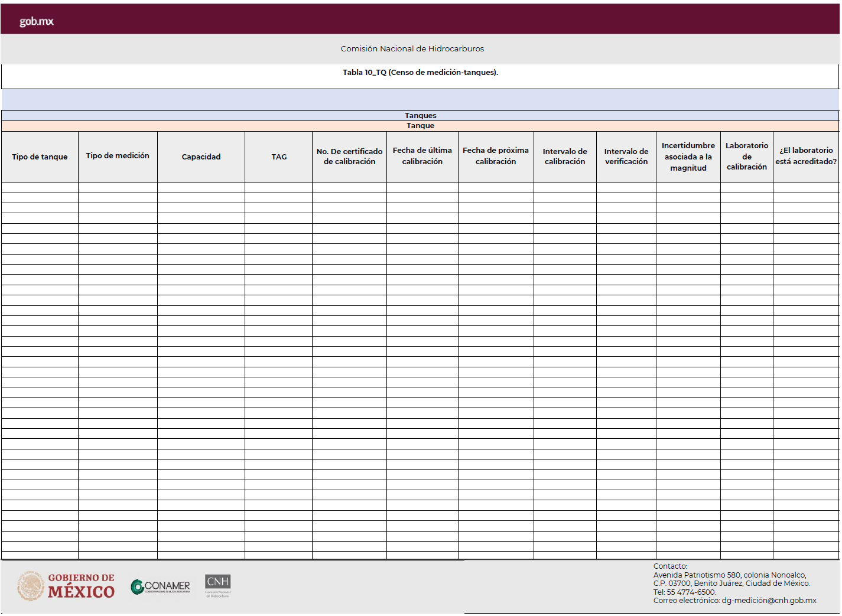Screen dimensions: 842x616
Task: Select 'Intervalo de verificación' header cell
Action: pos(626,157)
